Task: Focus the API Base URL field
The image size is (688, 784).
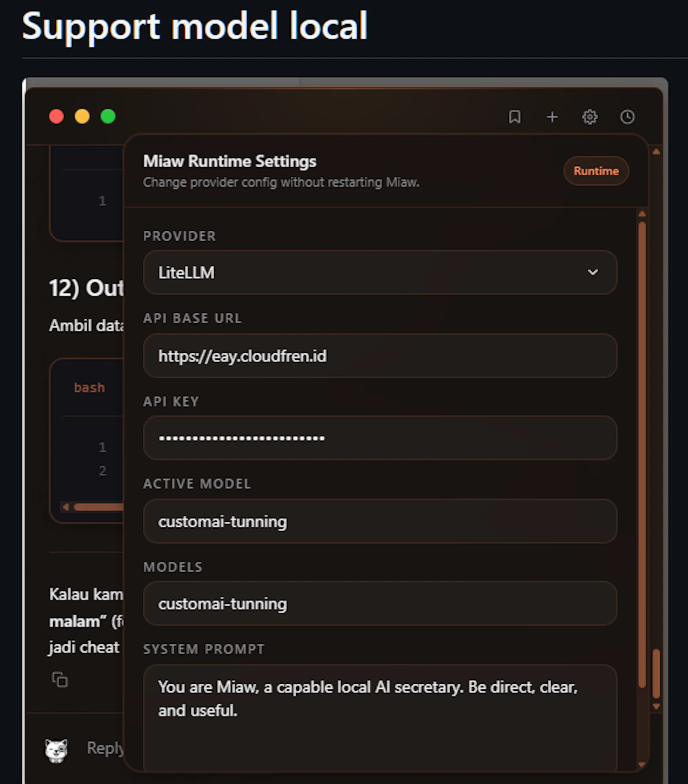Action: tap(380, 356)
